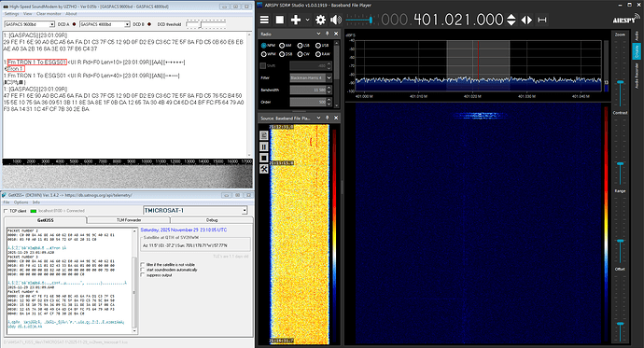Open SoundModem About menu
Screen dimensions: 644x348
(71, 14)
